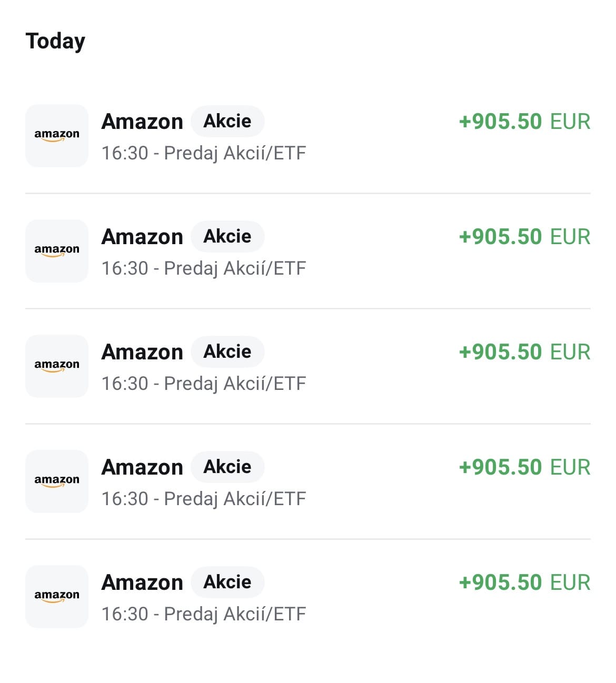Screen dimensions: 616x683
Task: Select the bottom +905.50 EUR amount
Action: (x=524, y=582)
